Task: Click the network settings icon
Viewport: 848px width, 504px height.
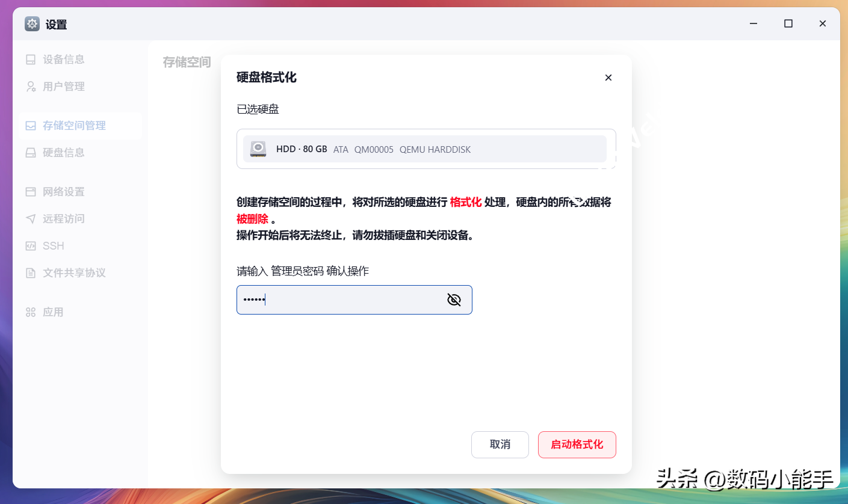Action: point(31,192)
